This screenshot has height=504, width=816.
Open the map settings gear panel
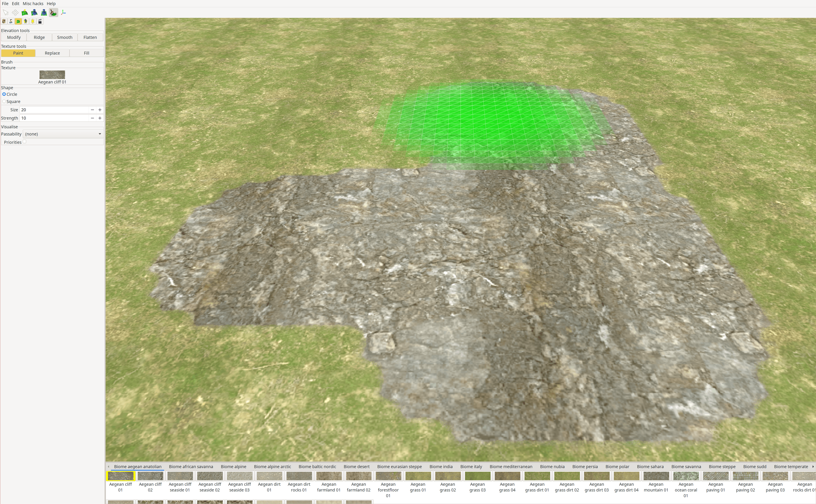coord(3,21)
